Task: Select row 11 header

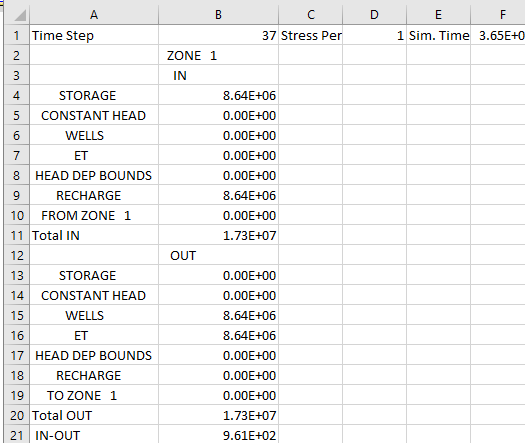Action: pyautogui.click(x=17, y=235)
